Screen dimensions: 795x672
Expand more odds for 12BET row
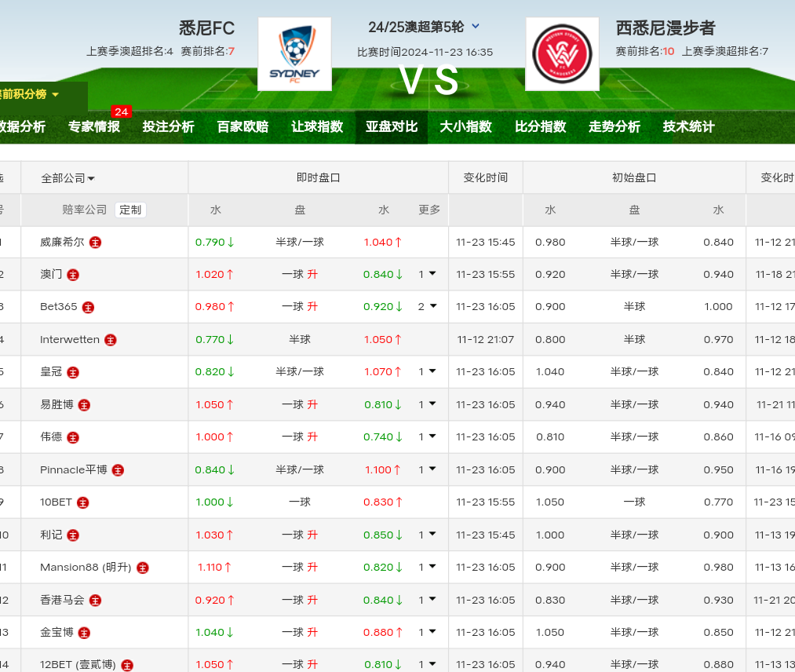(428, 664)
